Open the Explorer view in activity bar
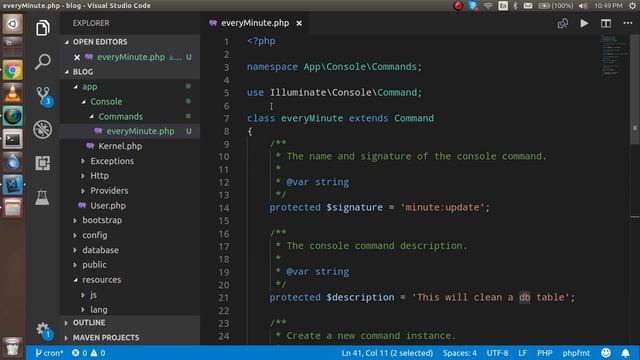Screen dimensions: 640x360 click(x=42, y=28)
